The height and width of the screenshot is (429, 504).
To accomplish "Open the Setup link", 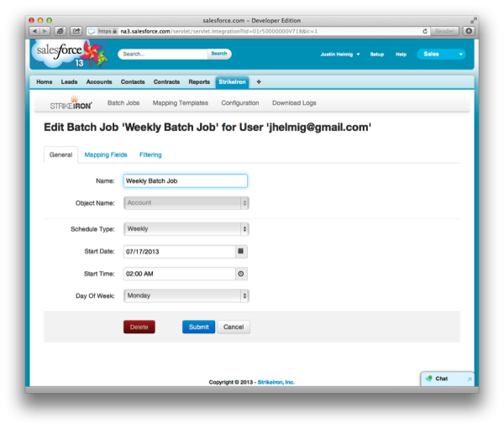I will pos(376,55).
